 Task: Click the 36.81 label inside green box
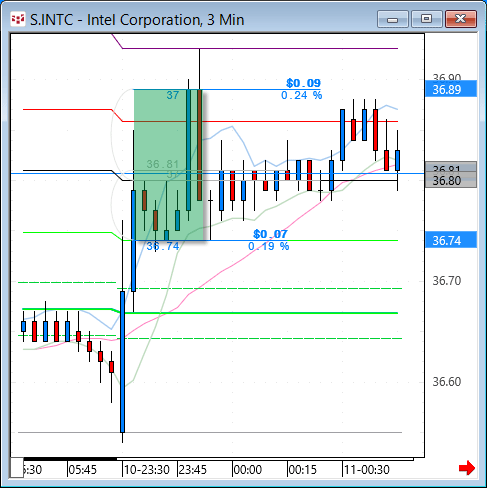[x=163, y=164]
